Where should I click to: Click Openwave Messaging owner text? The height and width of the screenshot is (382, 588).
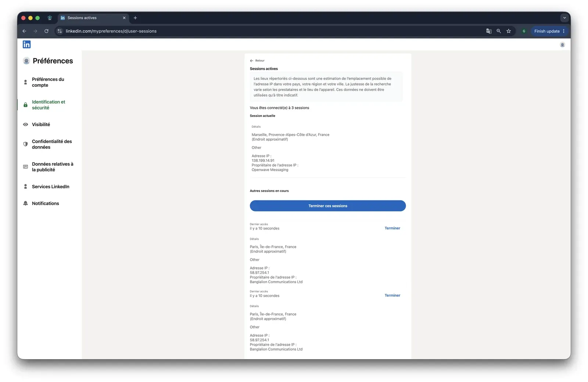(x=270, y=170)
